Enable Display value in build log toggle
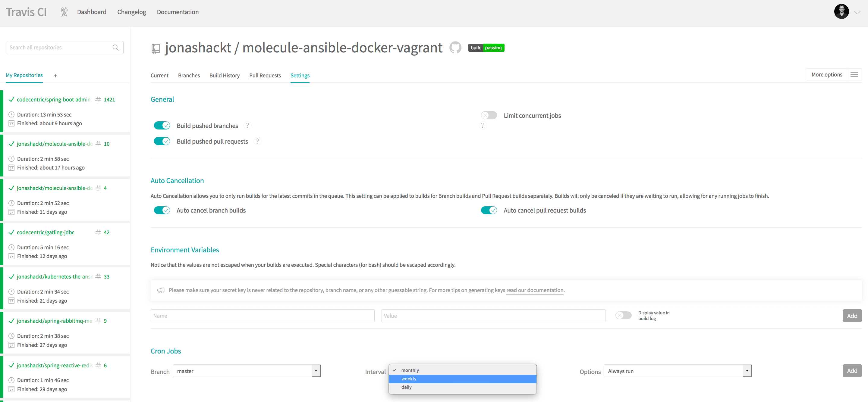 623,316
